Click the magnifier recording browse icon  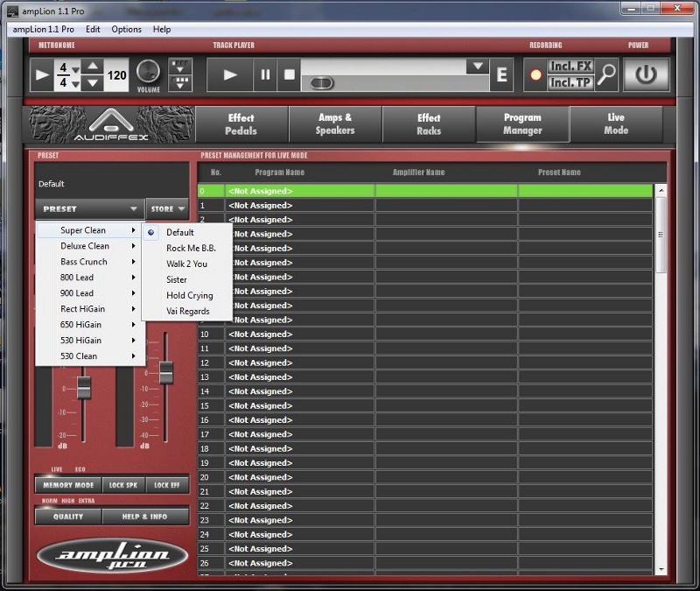click(x=606, y=74)
